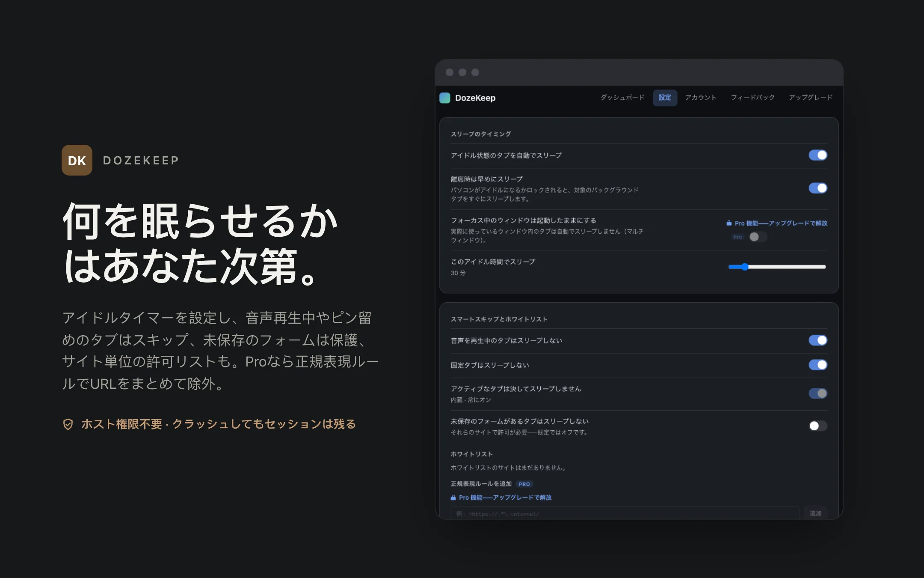The image size is (924, 578).
Task: Click the 正規表現ルールを追加 label
Action: click(481, 484)
